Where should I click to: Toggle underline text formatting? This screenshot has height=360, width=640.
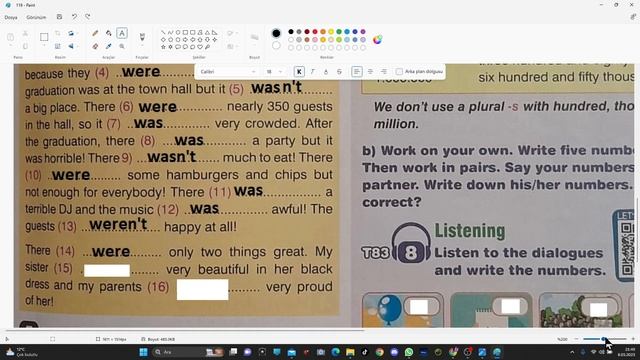(326, 72)
